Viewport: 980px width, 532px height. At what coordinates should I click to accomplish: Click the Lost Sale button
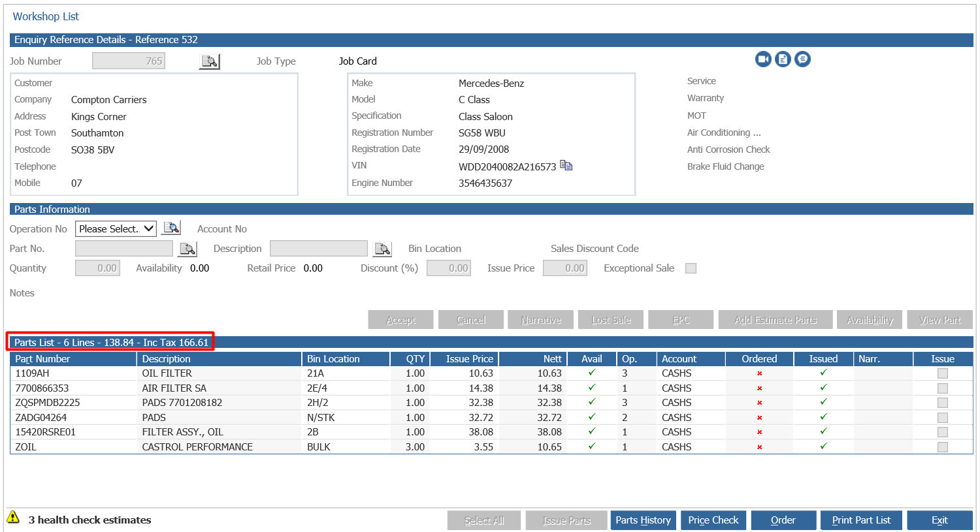611,320
